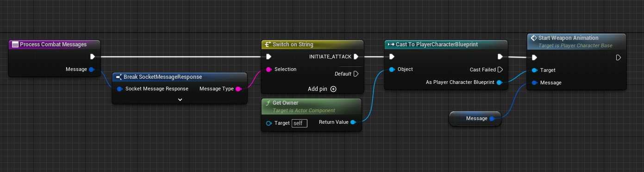The height and width of the screenshot is (172, 644).
Task: Select the Cast To PlayerCharacterBlueprint node title
Action: pyautogui.click(x=437, y=45)
